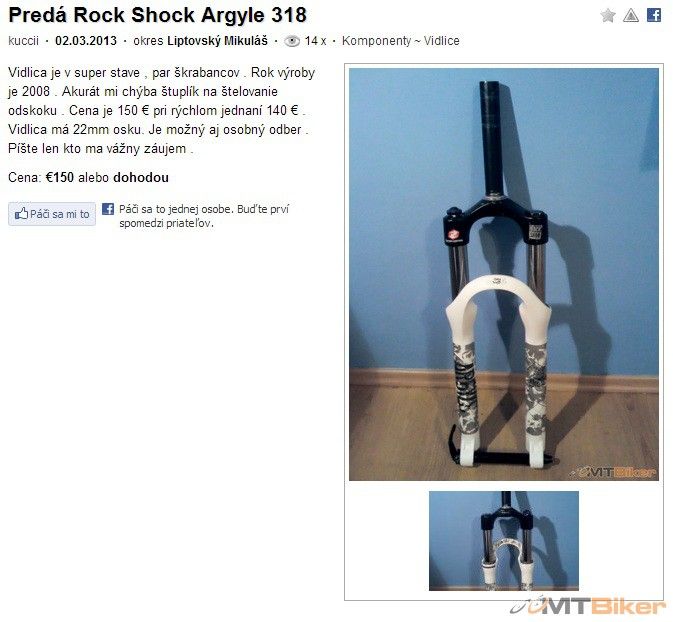Click the €150 price text
Viewport: 673px width, 622px height.
(60, 177)
